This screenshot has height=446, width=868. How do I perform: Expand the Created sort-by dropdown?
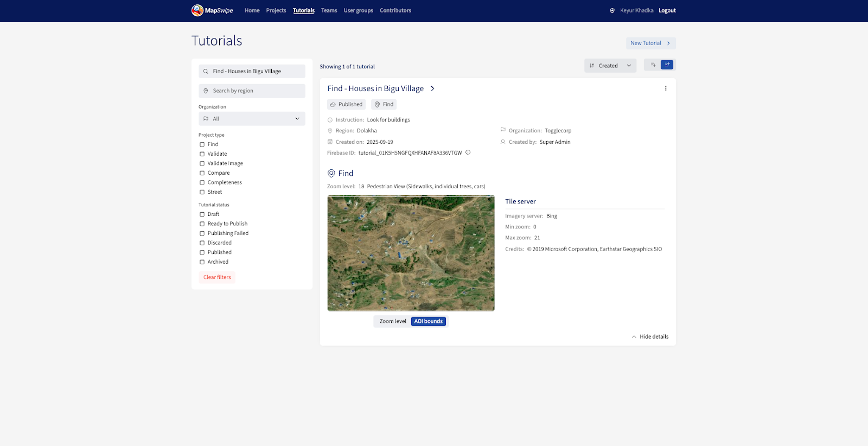pos(610,66)
